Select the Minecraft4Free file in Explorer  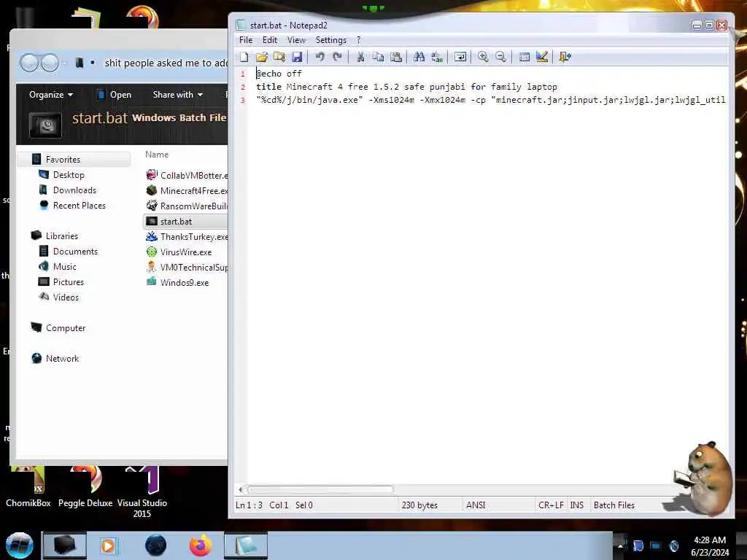point(187,190)
